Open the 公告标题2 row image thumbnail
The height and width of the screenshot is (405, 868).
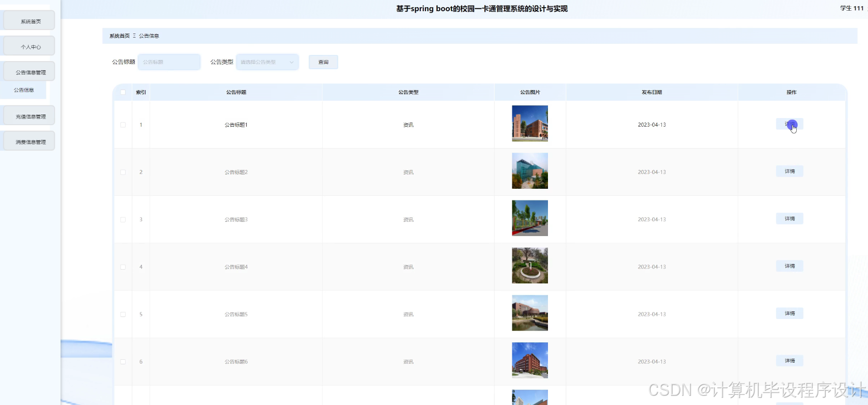530,171
